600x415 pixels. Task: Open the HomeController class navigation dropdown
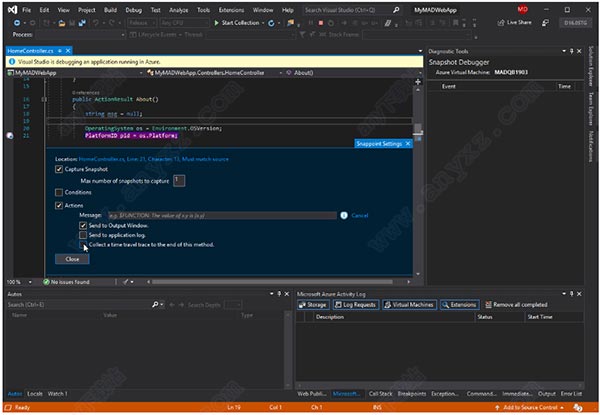pyautogui.click(x=215, y=73)
